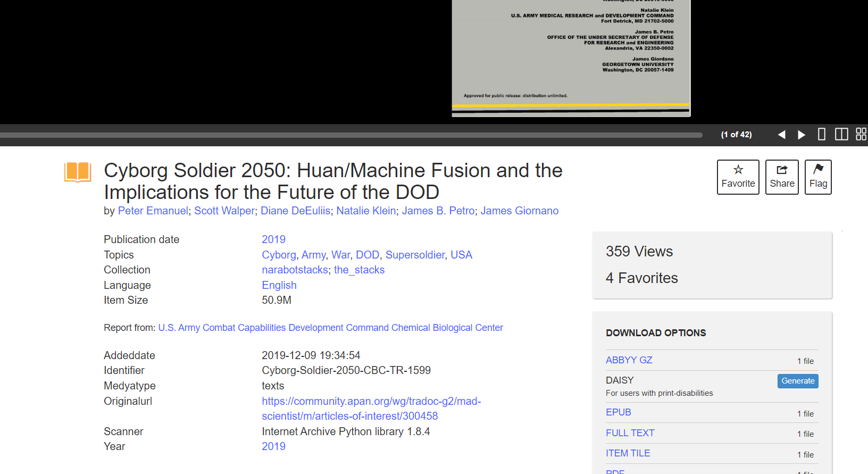Image resolution: width=868 pixels, height=474 pixels.
Task: Switch to thumbnail grid view icon
Action: click(861, 134)
